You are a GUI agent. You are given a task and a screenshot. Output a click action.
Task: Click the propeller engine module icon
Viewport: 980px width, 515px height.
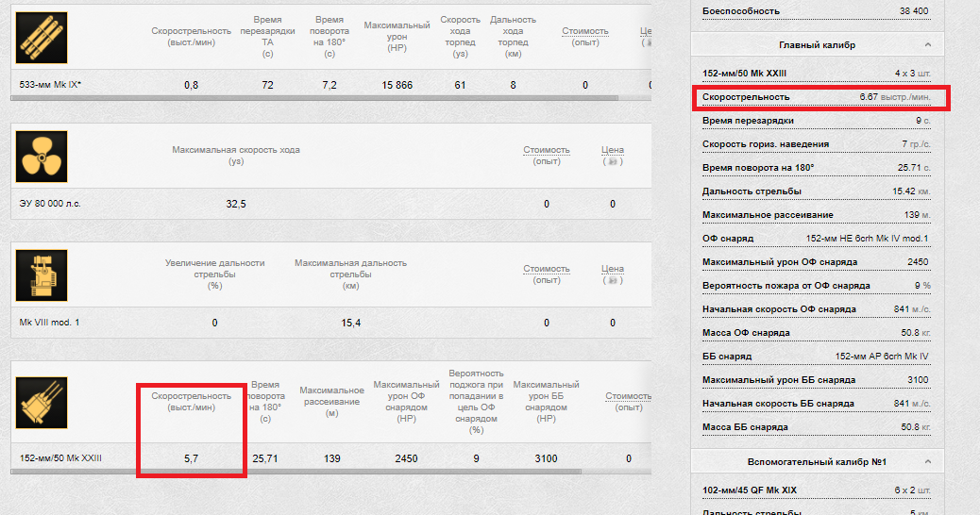pyautogui.click(x=42, y=157)
